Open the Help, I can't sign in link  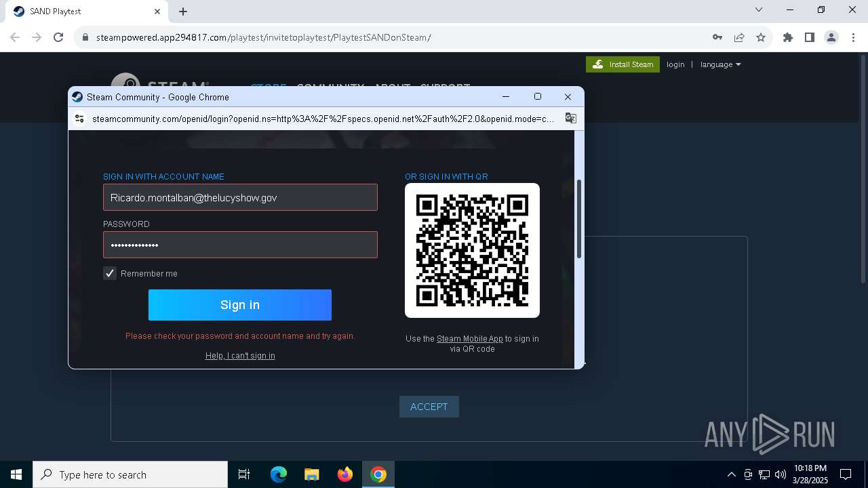240,356
